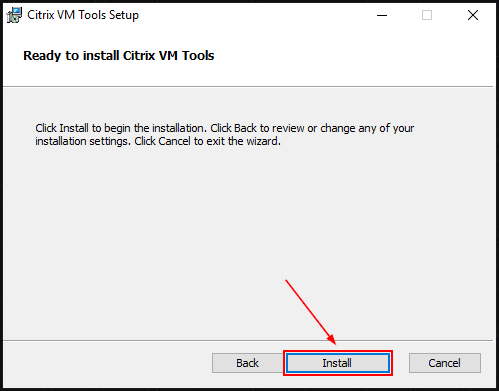
Task: Close the setup wizard with the X
Action: [x=473, y=15]
